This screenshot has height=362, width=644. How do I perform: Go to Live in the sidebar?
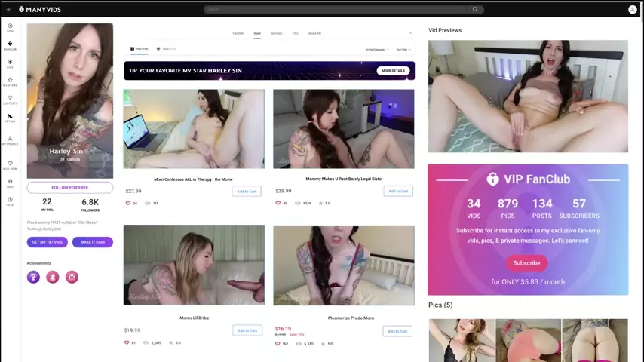[x=10, y=63]
